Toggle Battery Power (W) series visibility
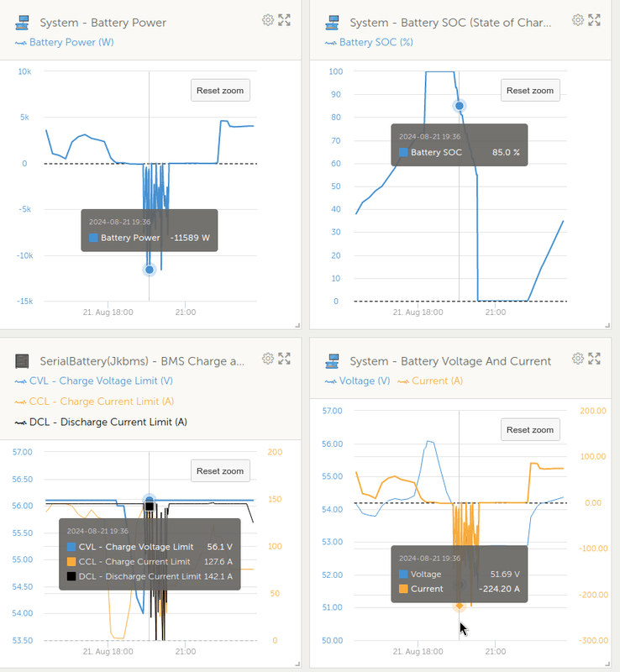Screen dimensions: 620x672 pyautogui.click(x=71, y=42)
